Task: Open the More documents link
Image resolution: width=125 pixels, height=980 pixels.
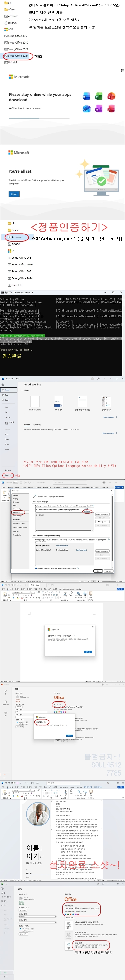Action: point(109,433)
